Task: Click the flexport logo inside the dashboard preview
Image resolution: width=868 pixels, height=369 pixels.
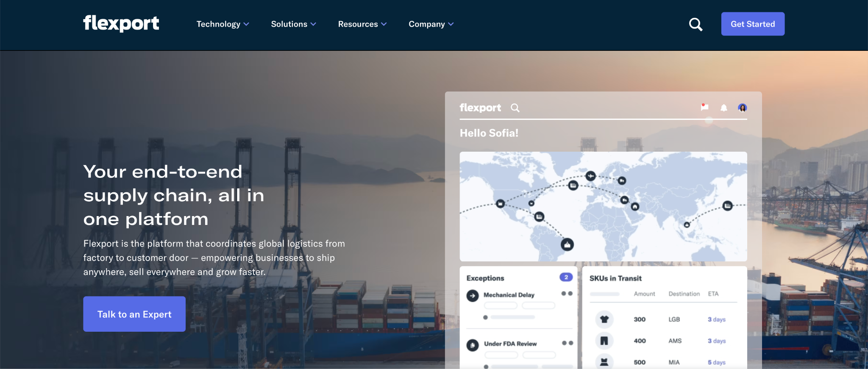Action: [480, 108]
